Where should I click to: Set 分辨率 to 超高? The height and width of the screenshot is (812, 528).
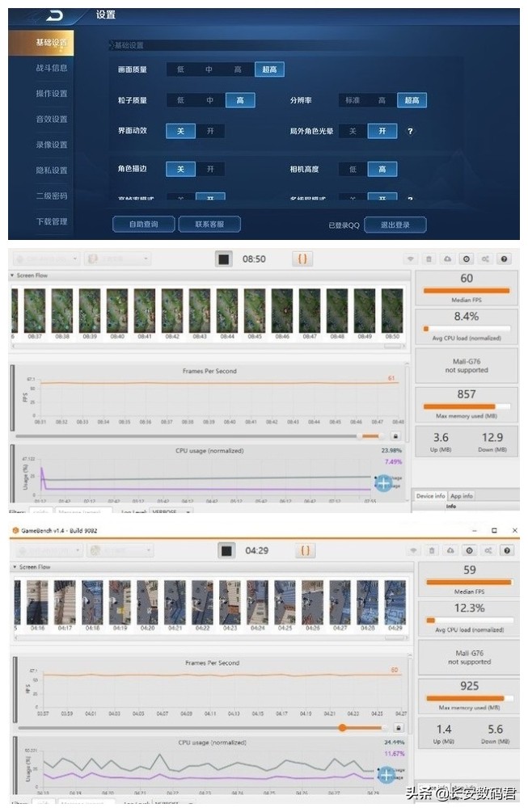coord(412,100)
